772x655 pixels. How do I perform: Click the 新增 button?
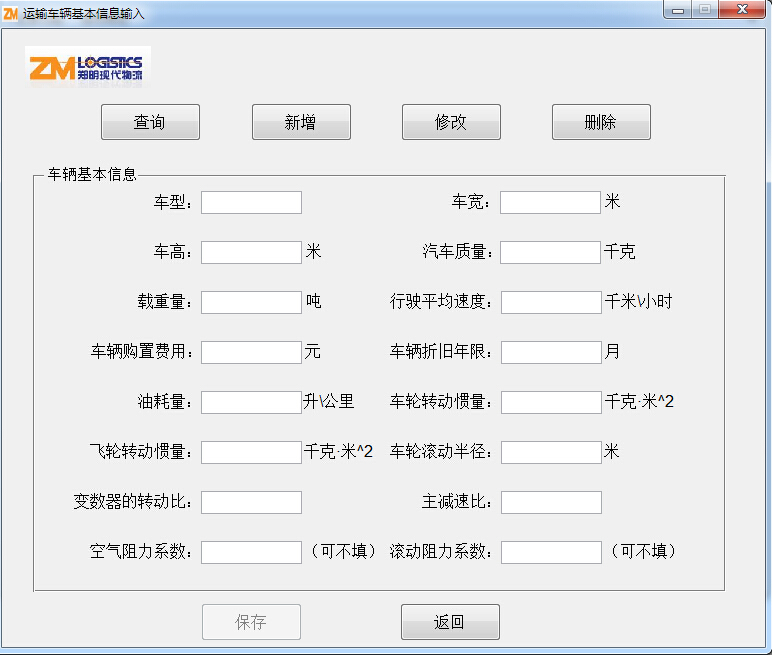pos(301,122)
